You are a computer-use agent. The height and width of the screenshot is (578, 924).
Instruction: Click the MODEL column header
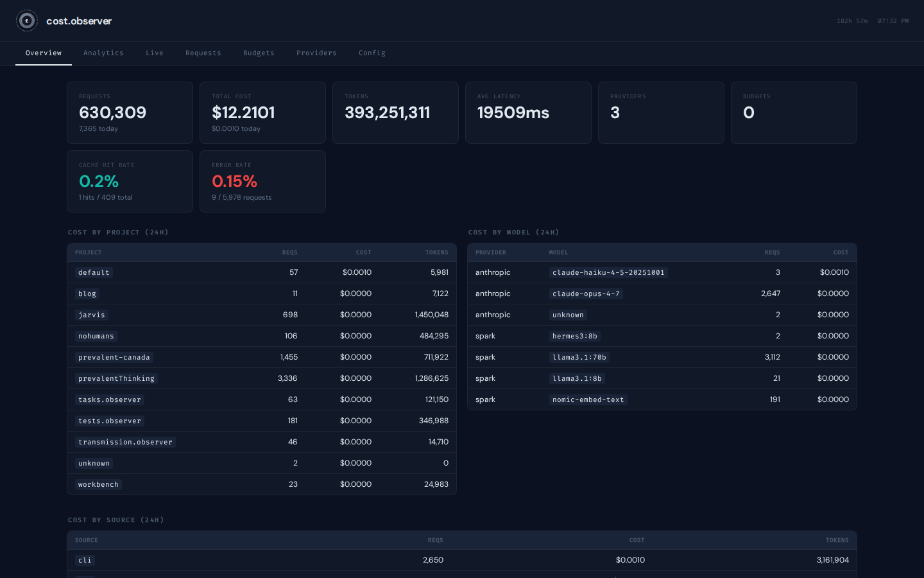(x=559, y=252)
